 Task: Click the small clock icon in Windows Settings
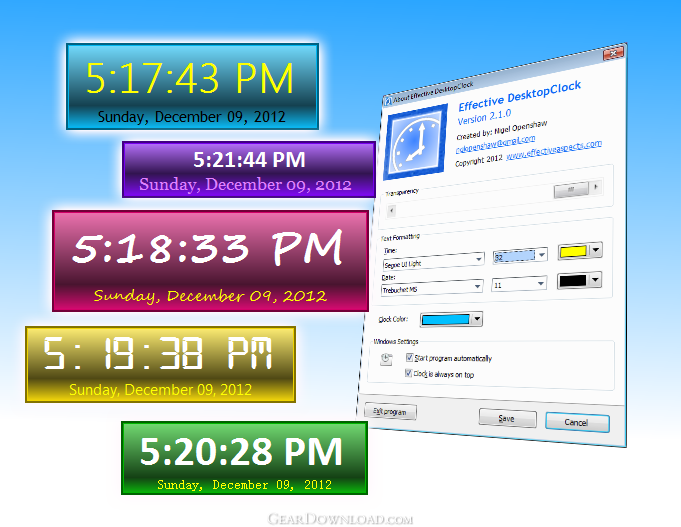386,359
